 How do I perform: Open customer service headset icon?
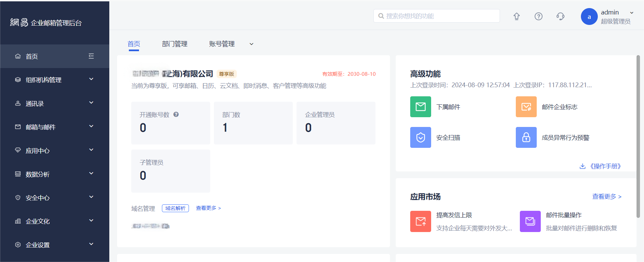pos(560,16)
